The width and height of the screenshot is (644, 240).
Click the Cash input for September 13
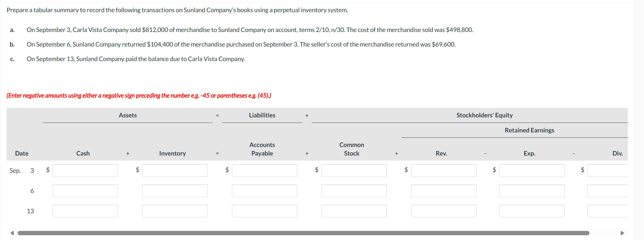pos(85,211)
